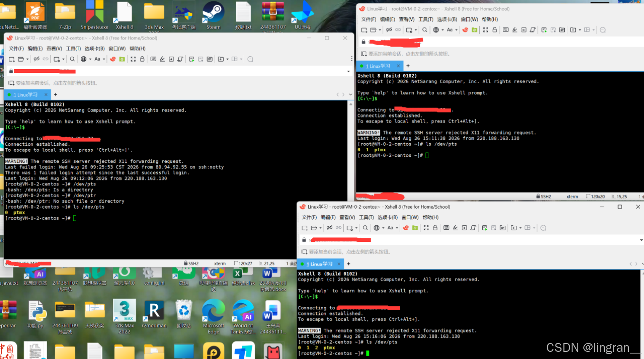This screenshot has width=644, height=359.
Task: Launch Xftp green icon in left Xshell window
Action: pos(122,59)
